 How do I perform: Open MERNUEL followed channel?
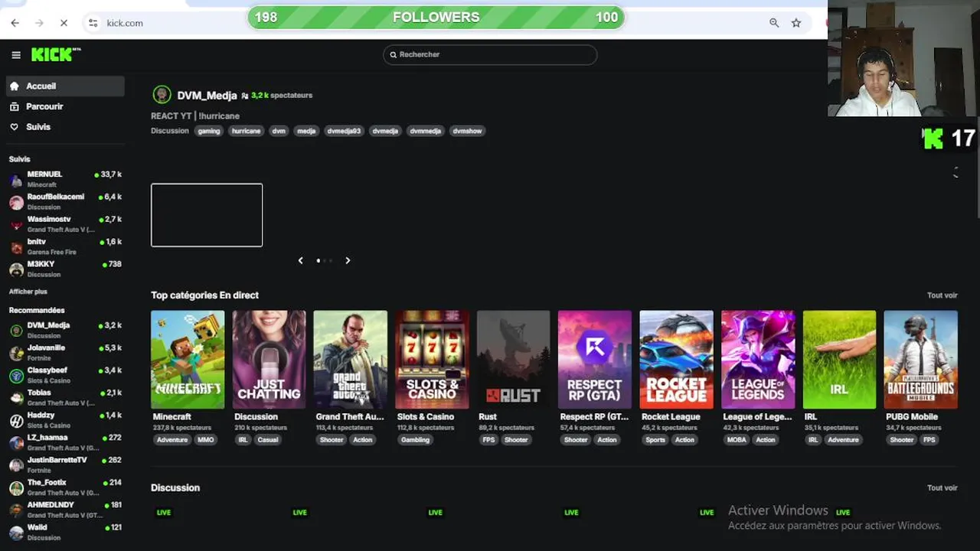tap(65, 179)
